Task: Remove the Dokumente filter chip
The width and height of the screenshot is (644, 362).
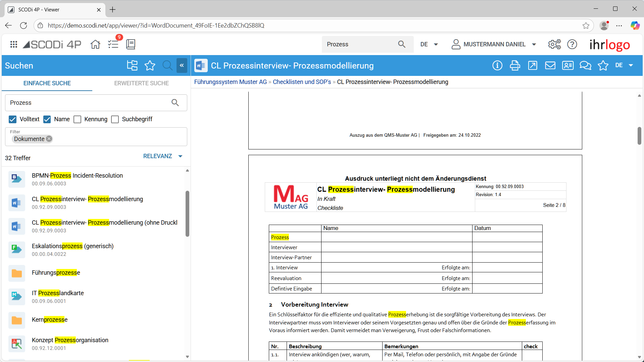Action: click(x=49, y=139)
